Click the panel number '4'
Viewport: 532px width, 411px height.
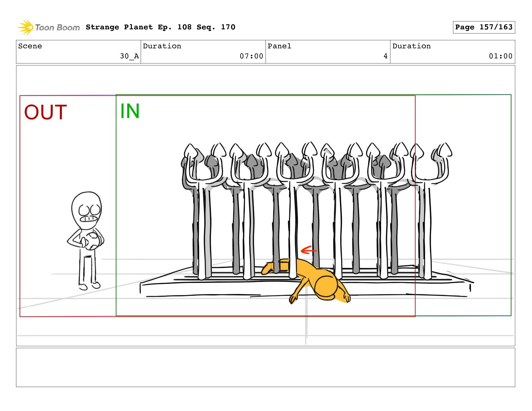click(x=385, y=56)
